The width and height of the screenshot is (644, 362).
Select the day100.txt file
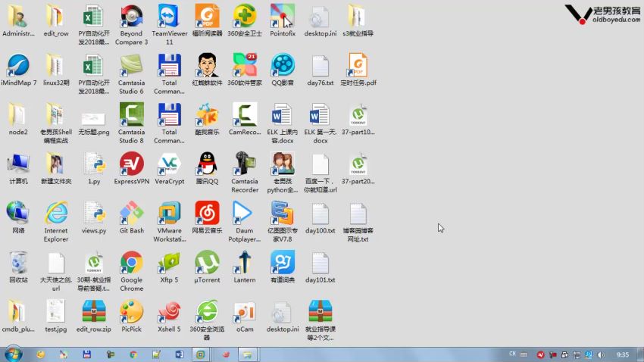[320, 217]
